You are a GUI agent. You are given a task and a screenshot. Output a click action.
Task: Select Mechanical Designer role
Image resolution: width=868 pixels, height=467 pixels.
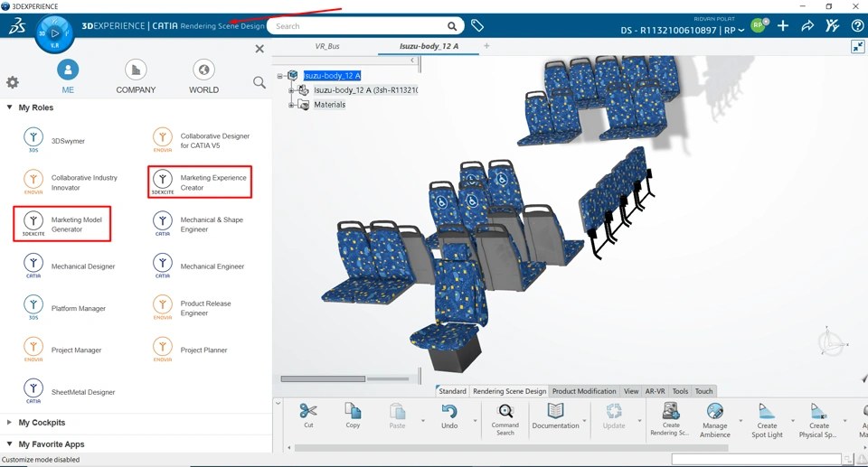tap(70, 266)
